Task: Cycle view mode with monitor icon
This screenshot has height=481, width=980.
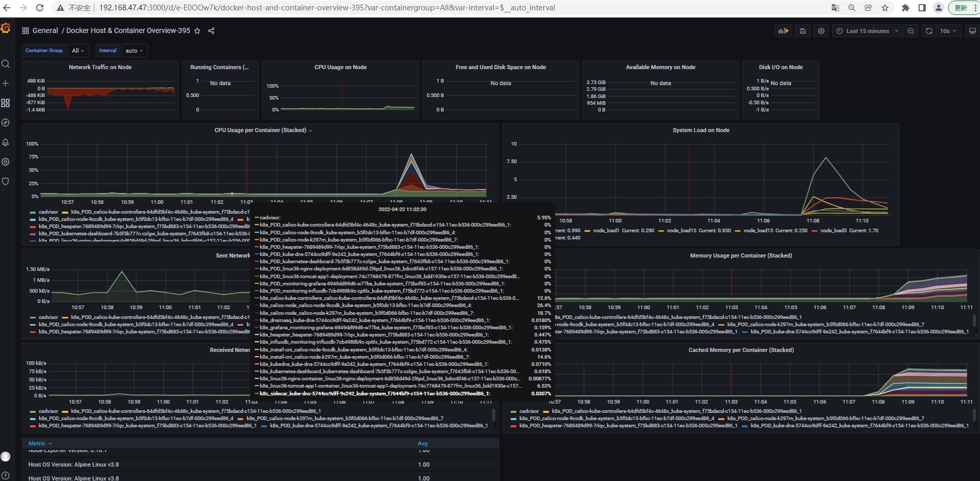Action: 972,31
